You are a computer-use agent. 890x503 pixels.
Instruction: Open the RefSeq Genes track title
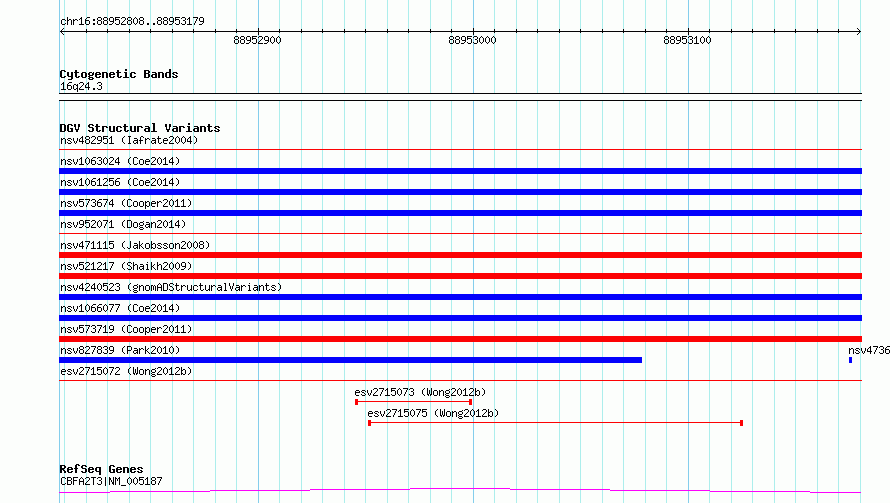point(101,469)
